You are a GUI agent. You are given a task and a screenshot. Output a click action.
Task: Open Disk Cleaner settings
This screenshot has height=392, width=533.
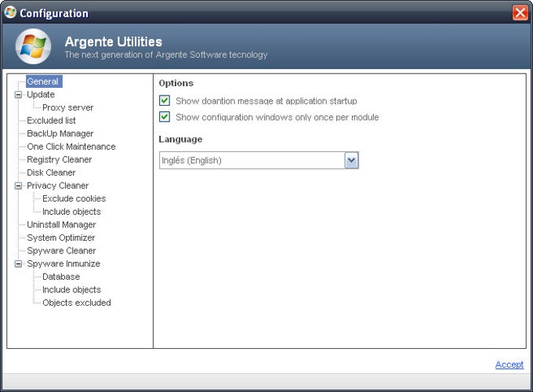pos(51,172)
